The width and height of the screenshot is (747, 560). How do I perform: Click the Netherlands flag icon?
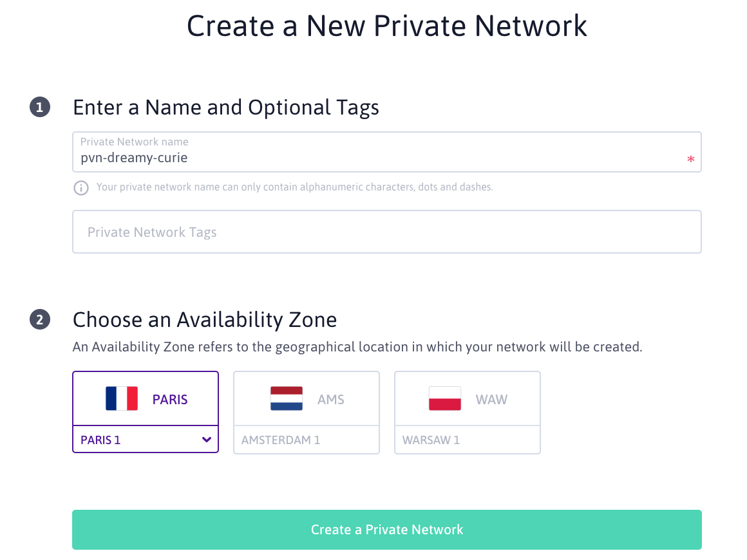click(287, 399)
